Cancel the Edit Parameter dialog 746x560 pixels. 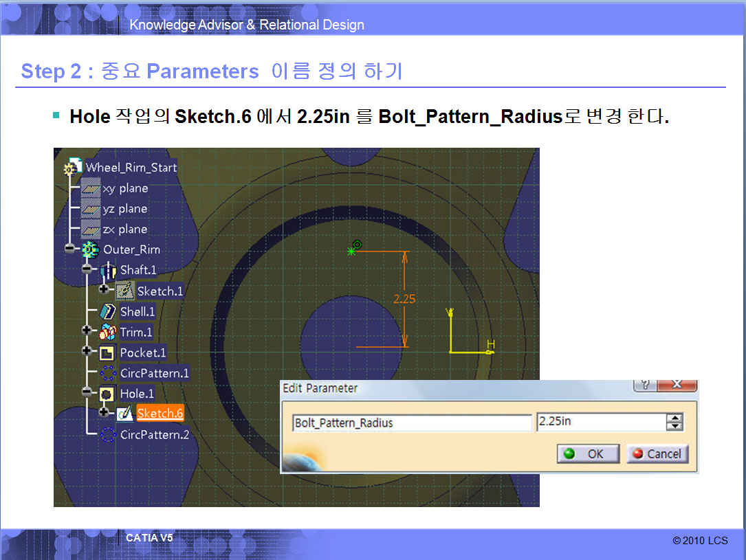[657, 454]
